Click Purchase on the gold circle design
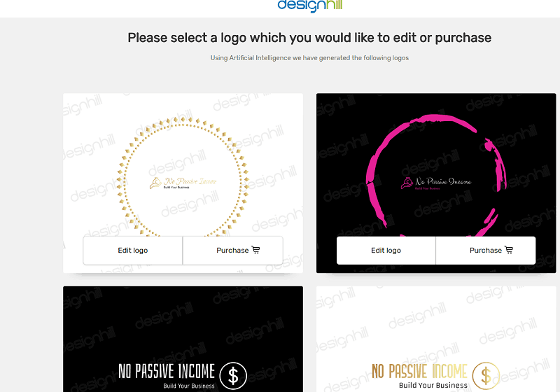Screen dimensions: 560x392 [233, 251]
